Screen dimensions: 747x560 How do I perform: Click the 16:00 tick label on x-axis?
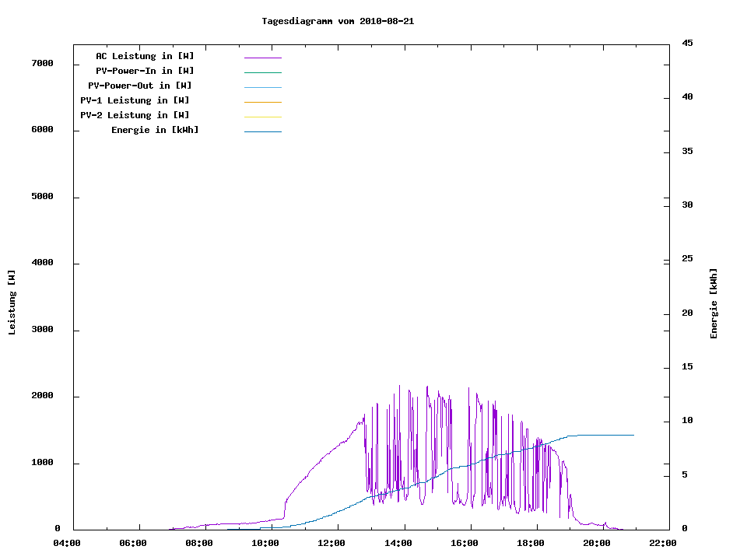464,543
